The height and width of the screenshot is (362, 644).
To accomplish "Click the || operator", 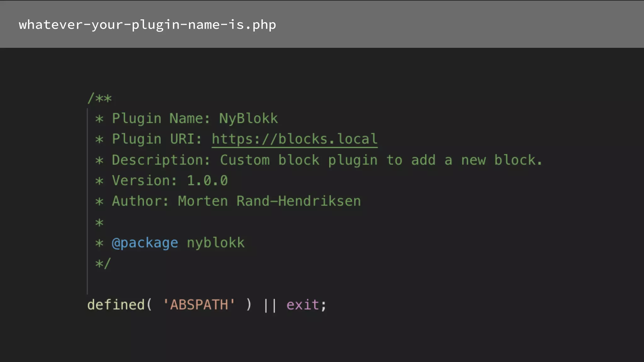I will [x=270, y=305].
